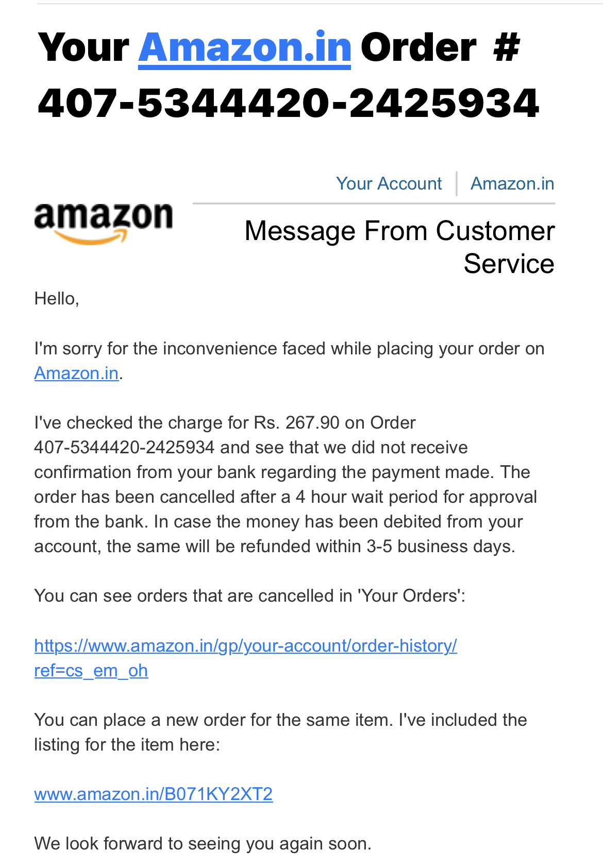Viewport: 603px width, 868px height.
Task: Click the order number in the body paragraph
Action: pos(124,447)
